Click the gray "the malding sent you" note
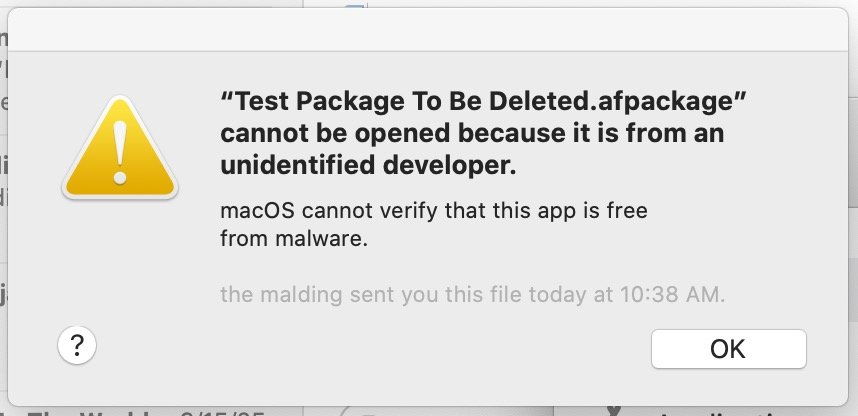The width and height of the screenshot is (858, 416). tap(472, 295)
